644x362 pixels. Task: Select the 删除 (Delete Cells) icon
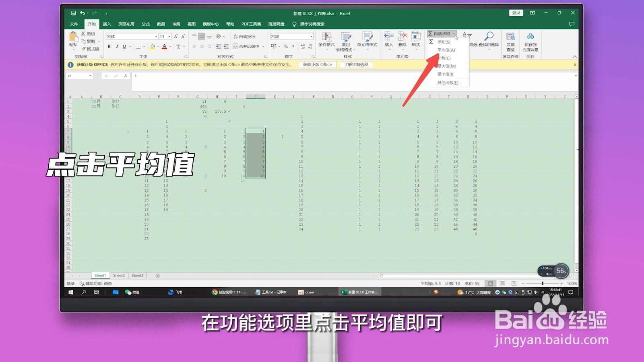click(403, 36)
